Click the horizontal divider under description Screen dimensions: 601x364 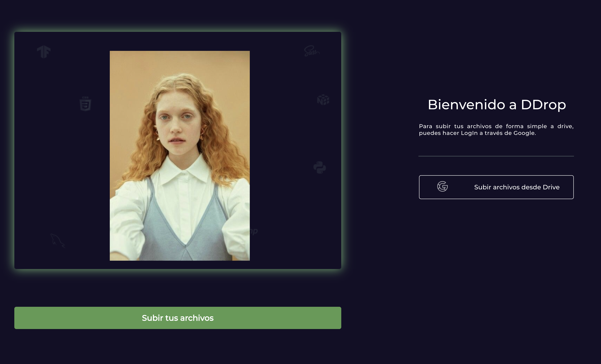coord(496,156)
